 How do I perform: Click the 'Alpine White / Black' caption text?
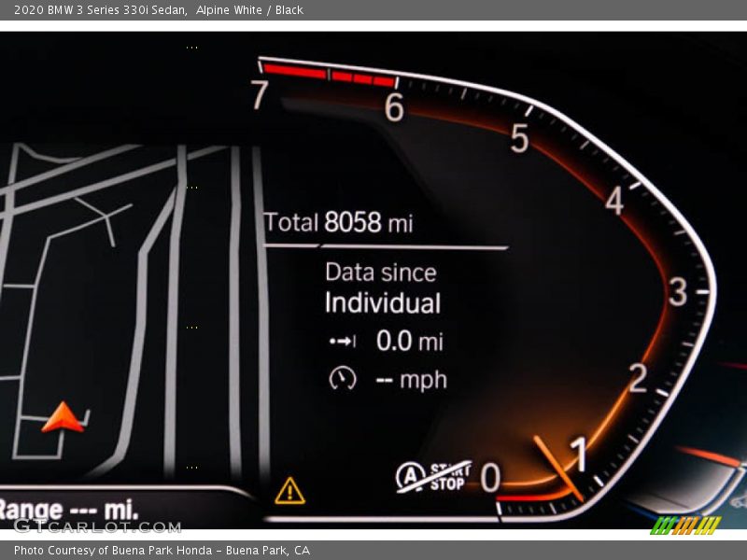click(249, 10)
